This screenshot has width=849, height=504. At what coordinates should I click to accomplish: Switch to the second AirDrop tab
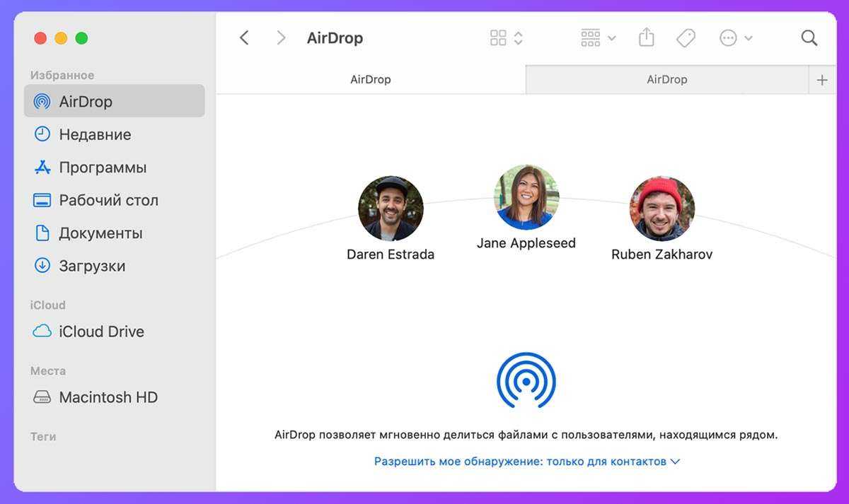(666, 80)
